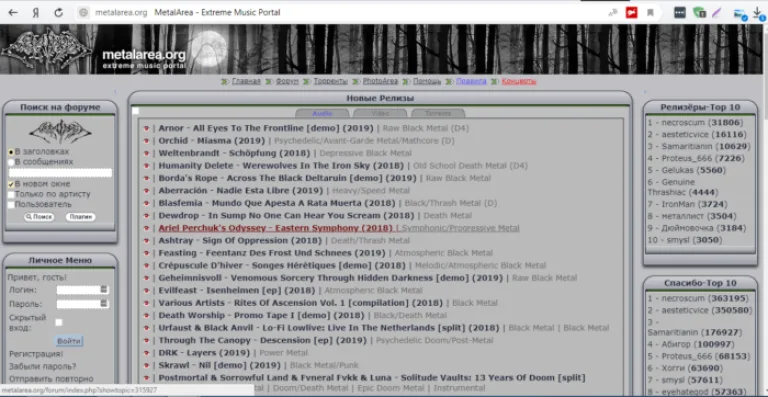Open the 'Отправить повторно' link
768x397 pixels.
[x=51, y=379]
